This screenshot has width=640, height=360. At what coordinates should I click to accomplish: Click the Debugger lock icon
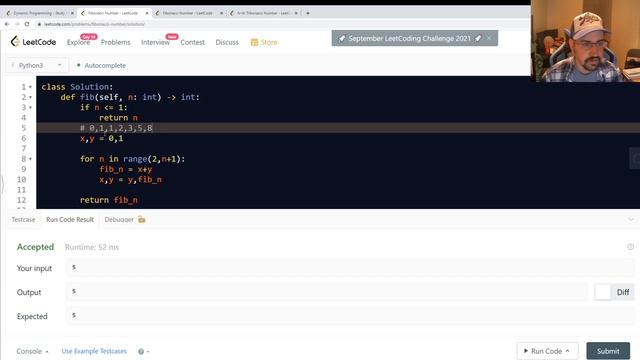(142, 220)
